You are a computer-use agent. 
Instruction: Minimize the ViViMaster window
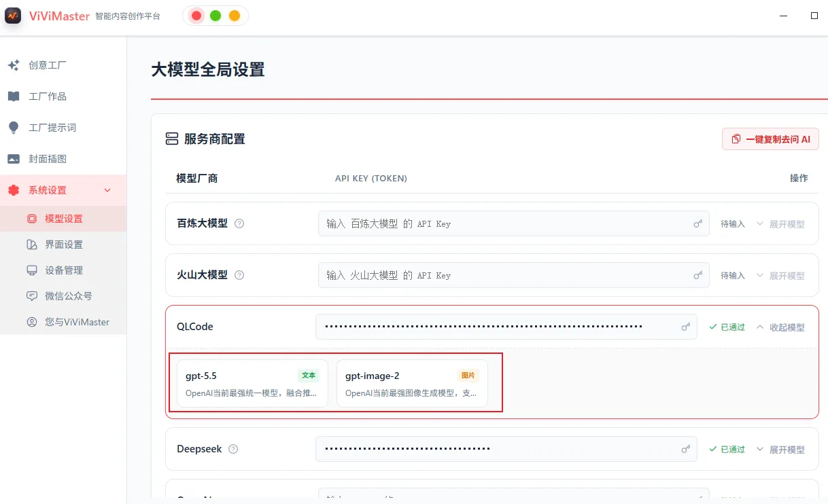(x=784, y=15)
